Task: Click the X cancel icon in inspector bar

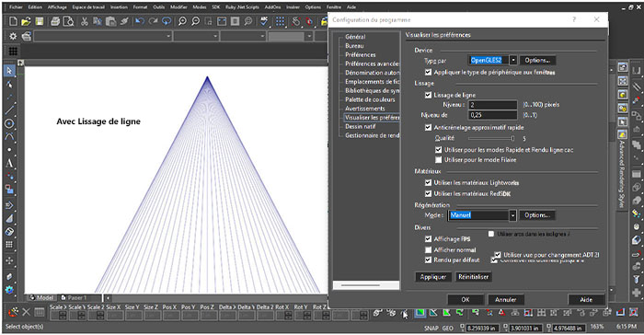Action: (27, 312)
